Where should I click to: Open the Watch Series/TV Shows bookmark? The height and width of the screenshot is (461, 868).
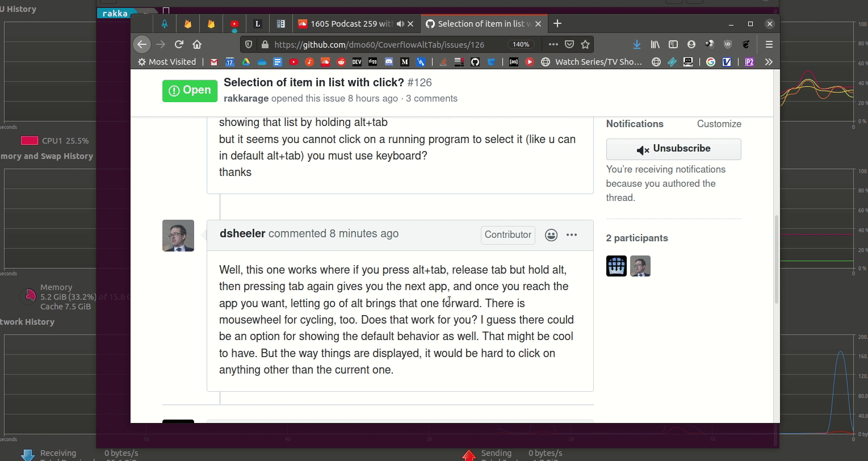pyautogui.click(x=592, y=62)
